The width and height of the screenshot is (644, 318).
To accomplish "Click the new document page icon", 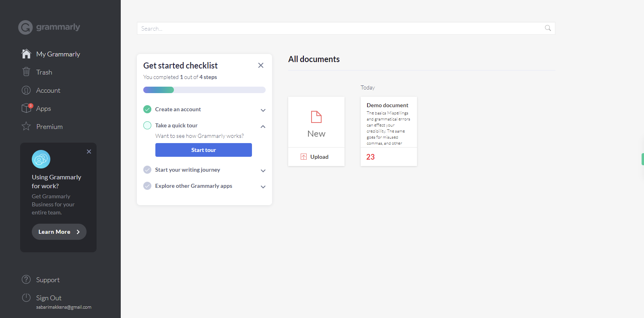I will point(316,117).
